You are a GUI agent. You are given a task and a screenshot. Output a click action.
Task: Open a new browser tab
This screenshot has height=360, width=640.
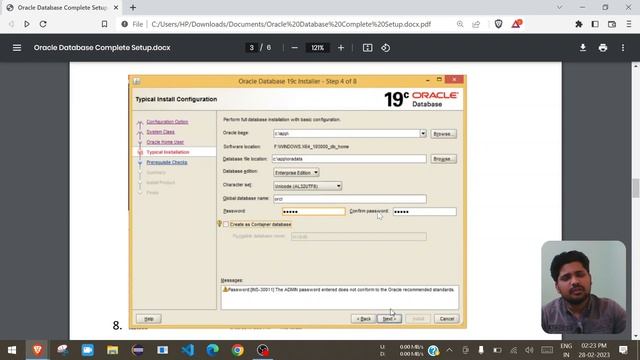click(x=133, y=7)
